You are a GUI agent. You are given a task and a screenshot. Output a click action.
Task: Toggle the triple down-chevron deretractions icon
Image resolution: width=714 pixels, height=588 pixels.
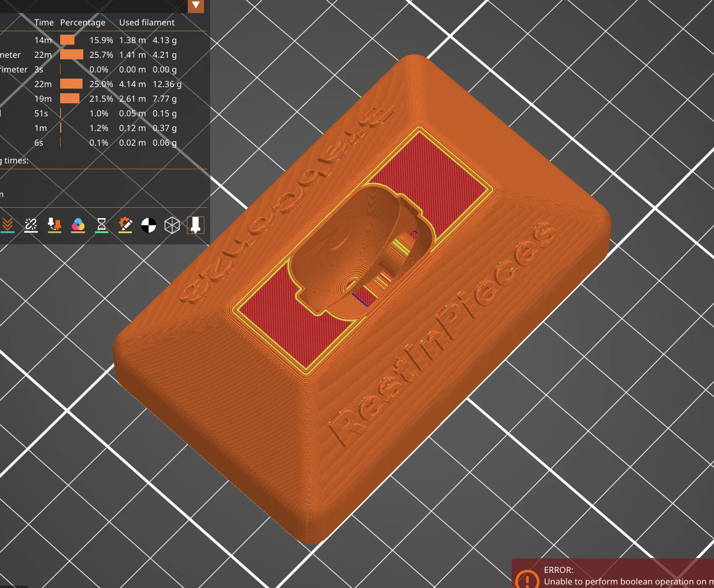coord(8,225)
